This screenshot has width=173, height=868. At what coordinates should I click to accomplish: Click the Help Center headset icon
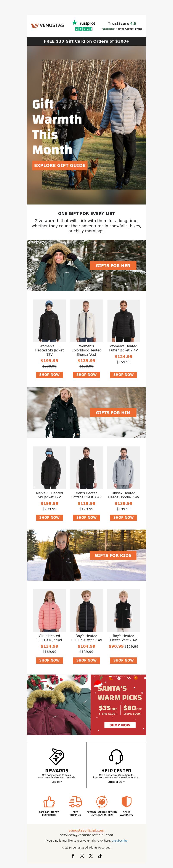point(116,757)
